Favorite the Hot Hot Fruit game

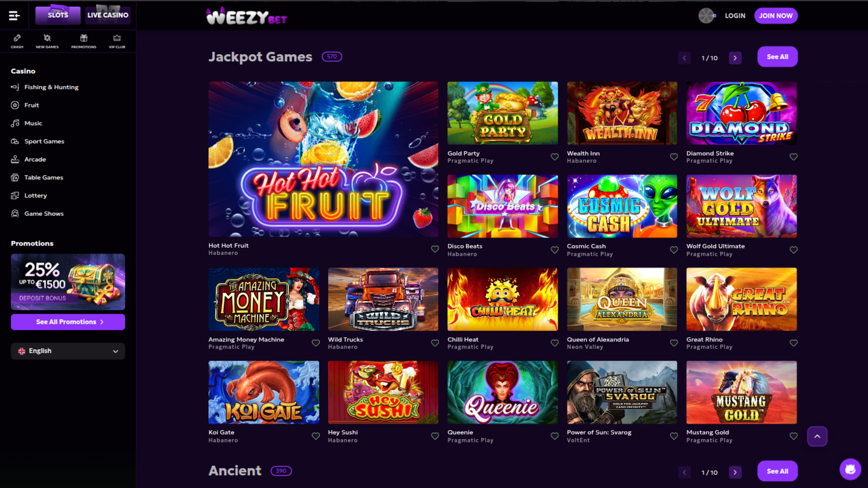[x=434, y=249]
